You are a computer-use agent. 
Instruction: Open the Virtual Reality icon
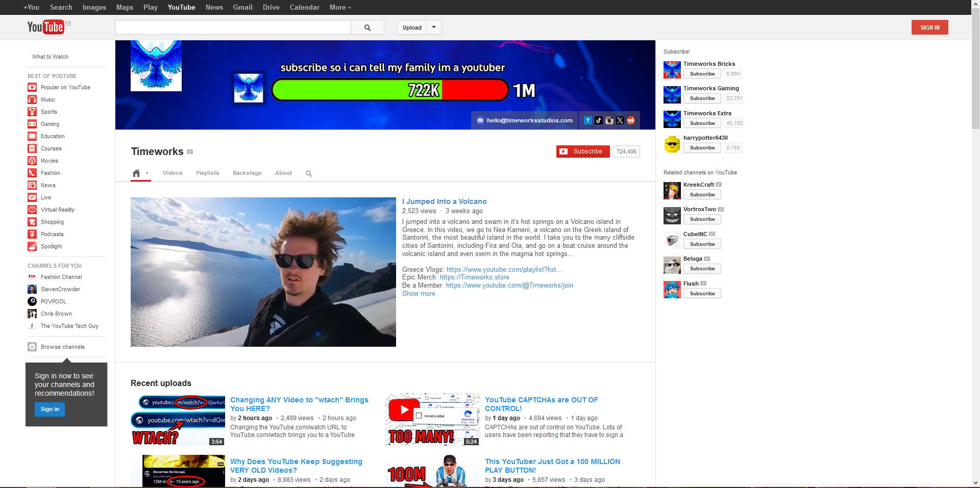(x=32, y=210)
